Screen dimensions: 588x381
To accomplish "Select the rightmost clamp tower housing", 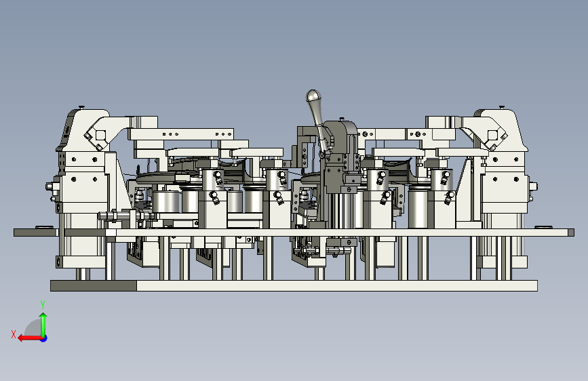I will [501, 132].
